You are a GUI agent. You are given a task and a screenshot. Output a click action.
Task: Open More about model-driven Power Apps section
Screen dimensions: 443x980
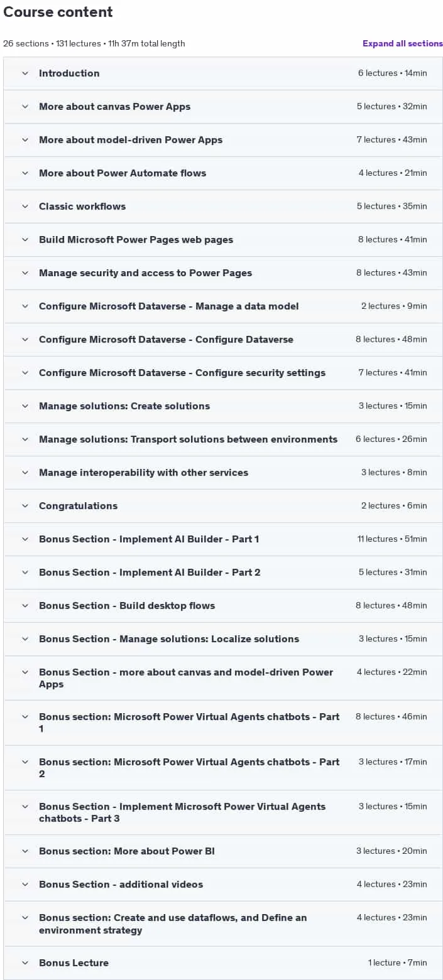coord(223,140)
